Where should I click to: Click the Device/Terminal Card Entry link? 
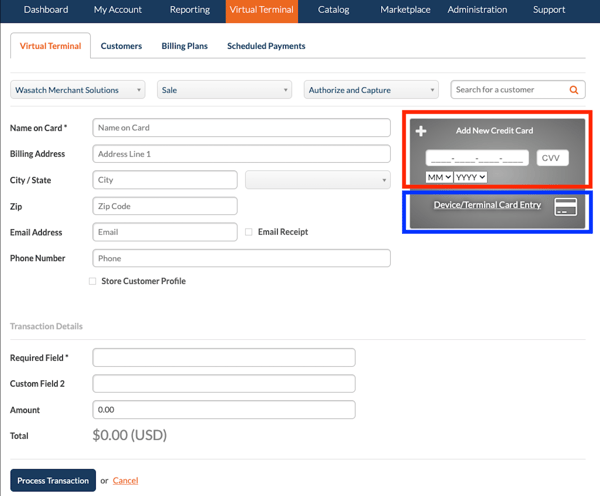tap(487, 205)
